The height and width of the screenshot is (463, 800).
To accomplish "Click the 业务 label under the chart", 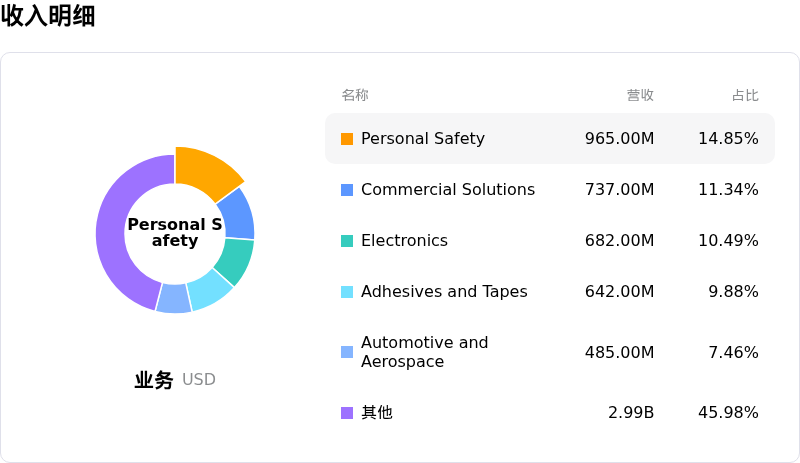I will tap(154, 380).
